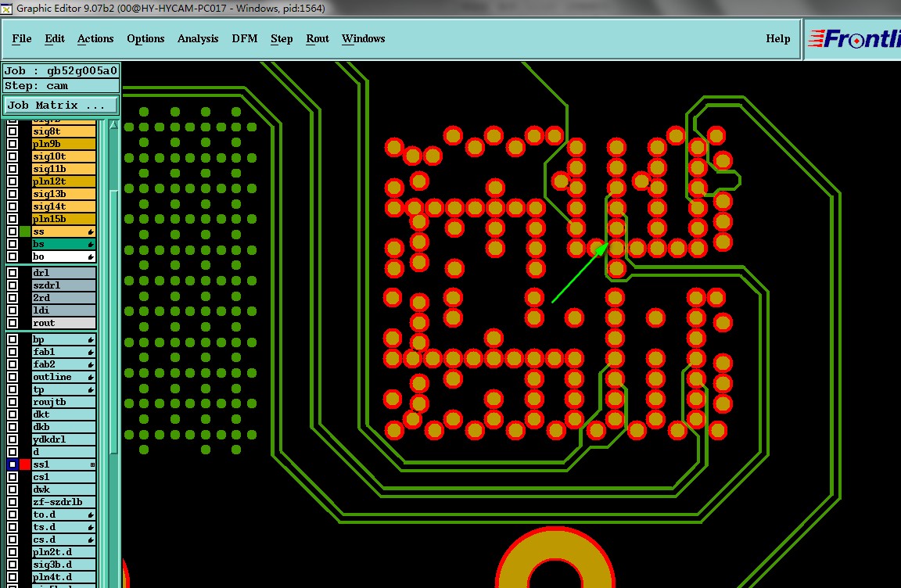Select the roujtb layer name
Image resolution: width=901 pixels, height=588 pixels.
tap(64, 402)
